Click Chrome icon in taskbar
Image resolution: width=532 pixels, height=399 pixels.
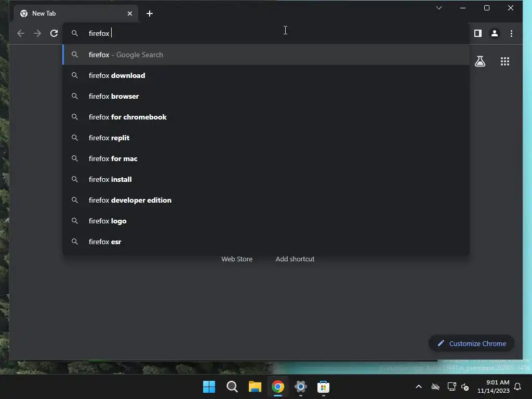(x=277, y=387)
